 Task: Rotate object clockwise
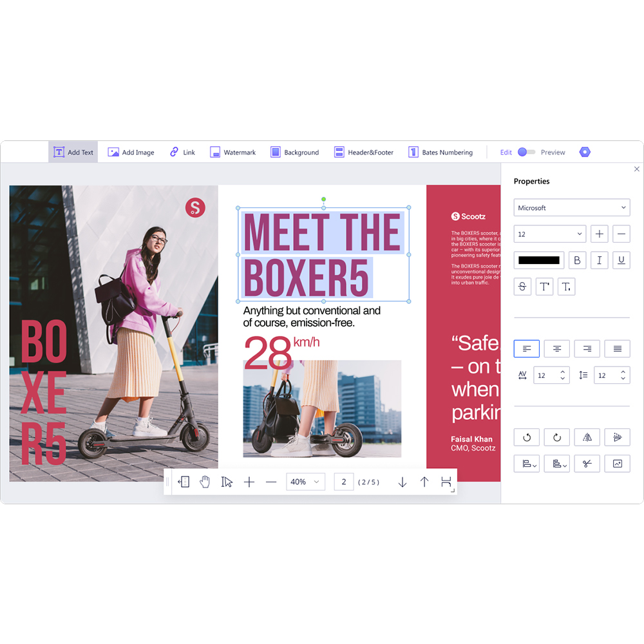click(557, 437)
